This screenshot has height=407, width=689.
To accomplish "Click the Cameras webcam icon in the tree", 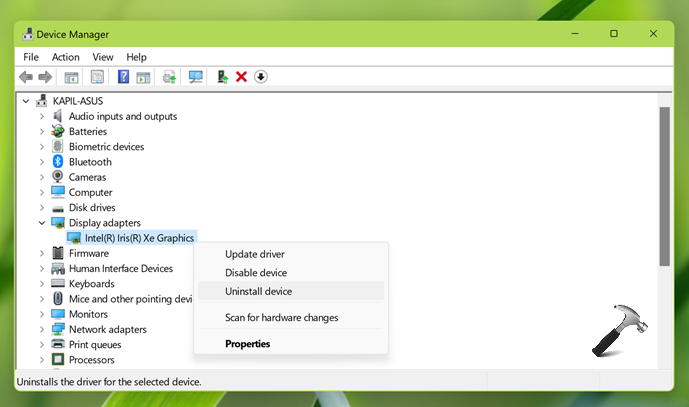I will [58, 177].
